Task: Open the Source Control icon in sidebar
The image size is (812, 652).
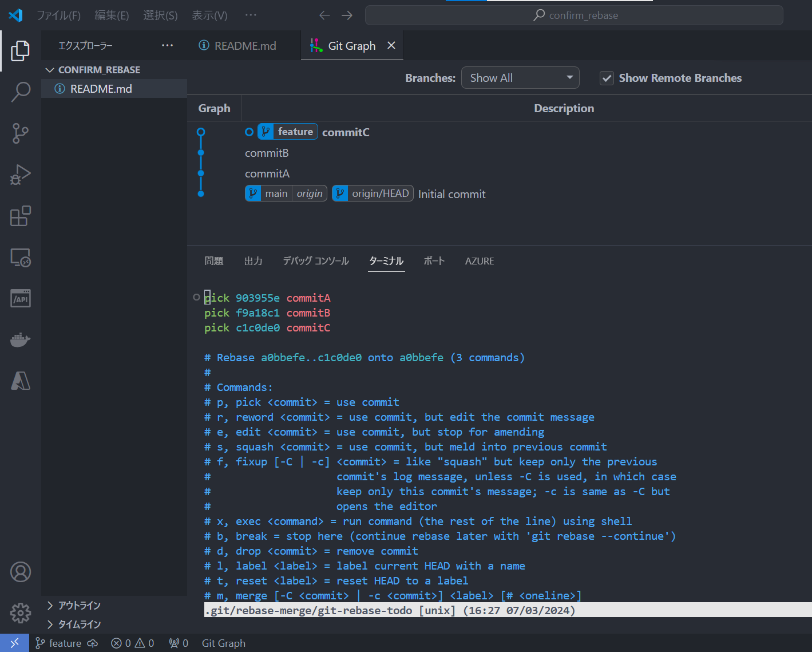Action: click(20, 133)
